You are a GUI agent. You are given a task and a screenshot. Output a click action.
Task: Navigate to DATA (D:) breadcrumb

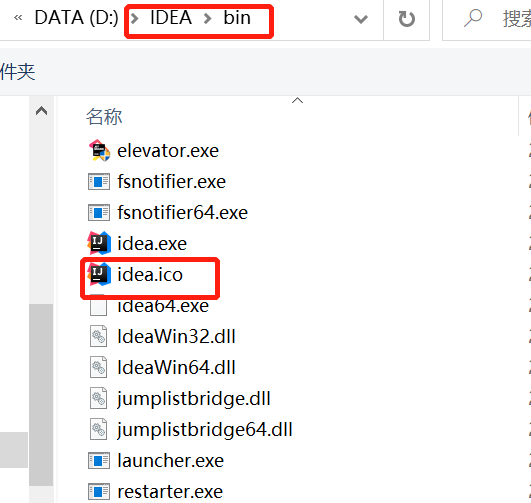77,17
